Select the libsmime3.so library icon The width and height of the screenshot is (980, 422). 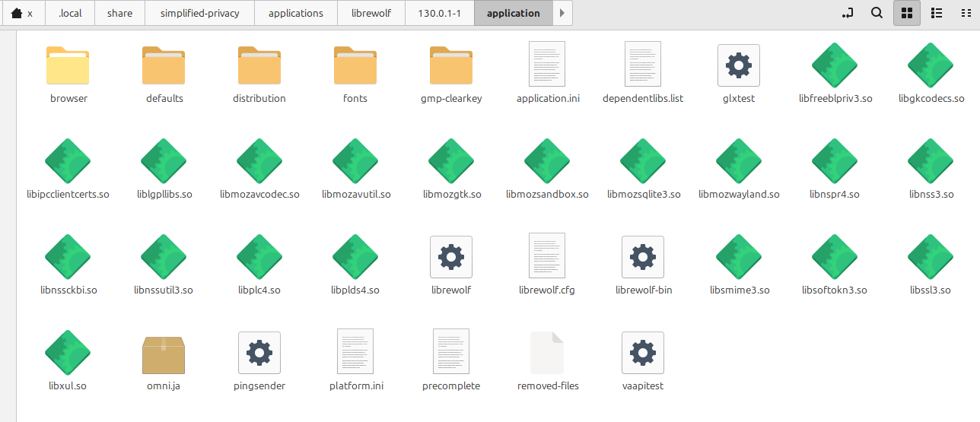[x=739, y=256]
